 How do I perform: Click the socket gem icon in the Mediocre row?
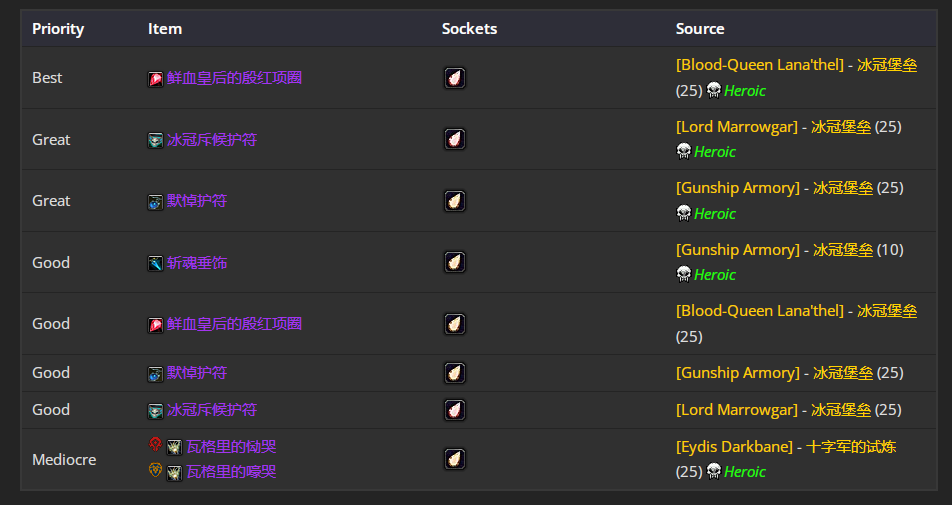click(x=455, y=459)
